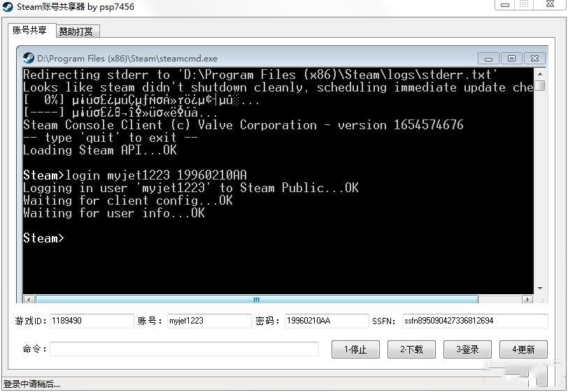This screenshot has height=392, width=568.
Task: Open the 赞助打赏 tab
Action: point(77,31)
